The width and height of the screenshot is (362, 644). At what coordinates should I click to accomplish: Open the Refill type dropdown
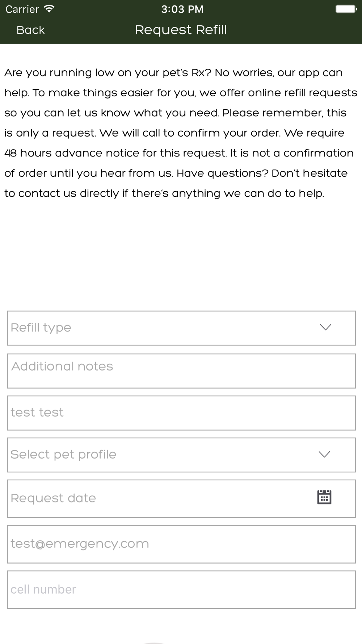(x=181, y=328)
